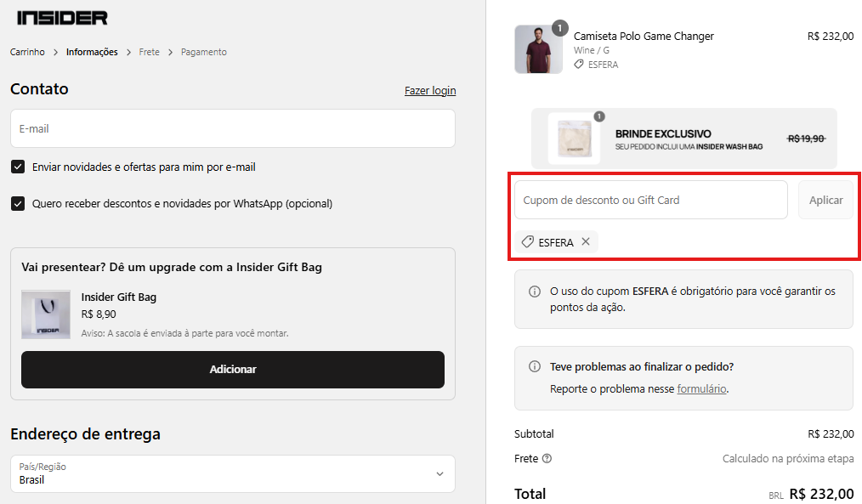Open the formulário link
862x504 pixels.
click(x=701, y=389)
